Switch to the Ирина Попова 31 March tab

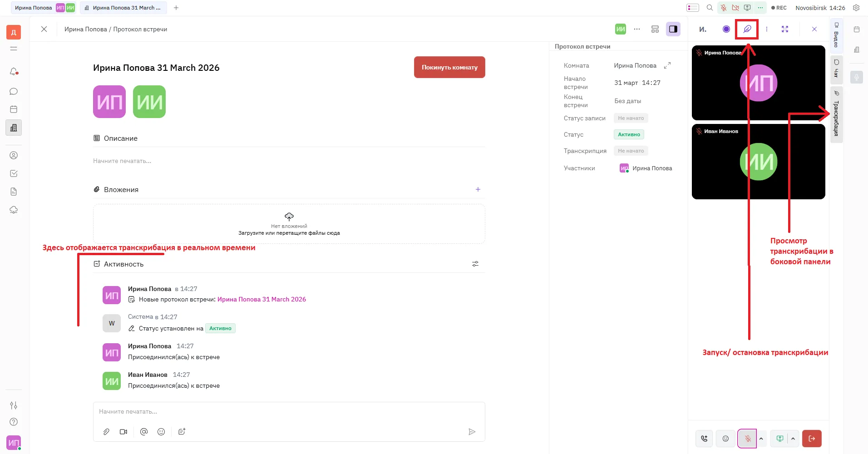[x=123, y=8]
